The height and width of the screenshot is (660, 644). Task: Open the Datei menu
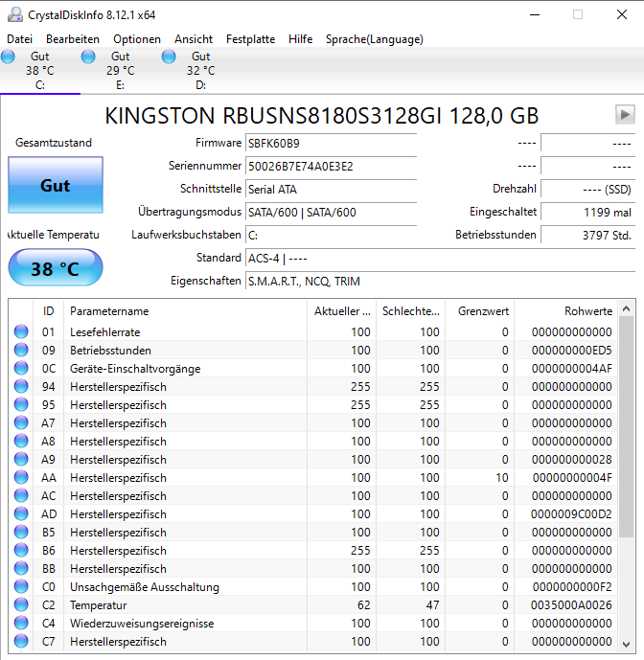(20, 39)
